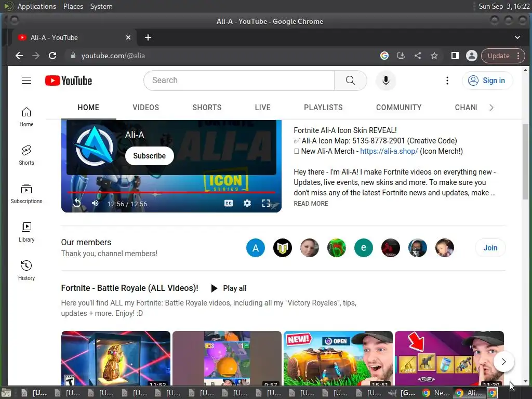
Task: Switch to the LIVE tab
Action: [x=262, y=108]
